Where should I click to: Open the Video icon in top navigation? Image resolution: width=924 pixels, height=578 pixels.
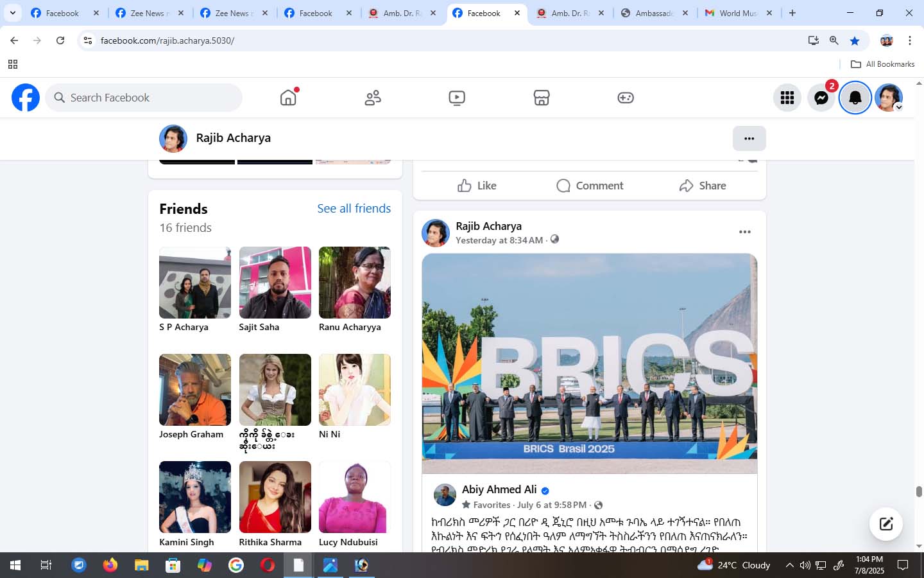pyautogui.click(x=457, y=98)
